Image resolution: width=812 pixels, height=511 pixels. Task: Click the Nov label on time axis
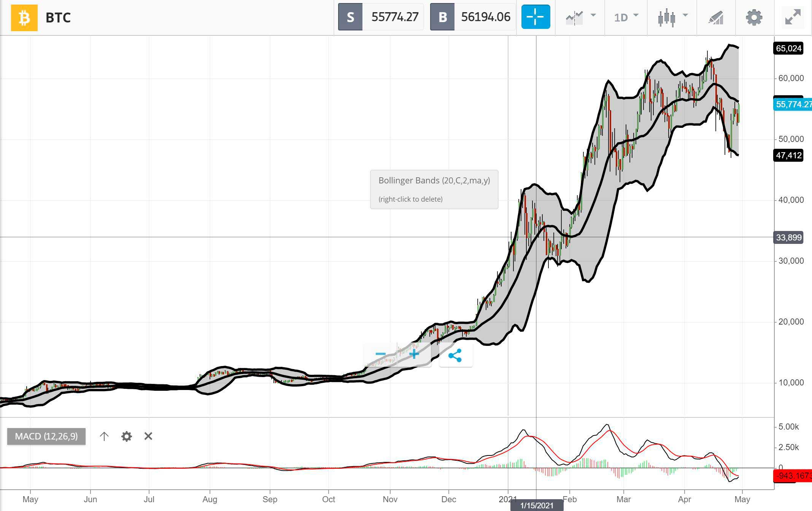click(x=390, y=499)
